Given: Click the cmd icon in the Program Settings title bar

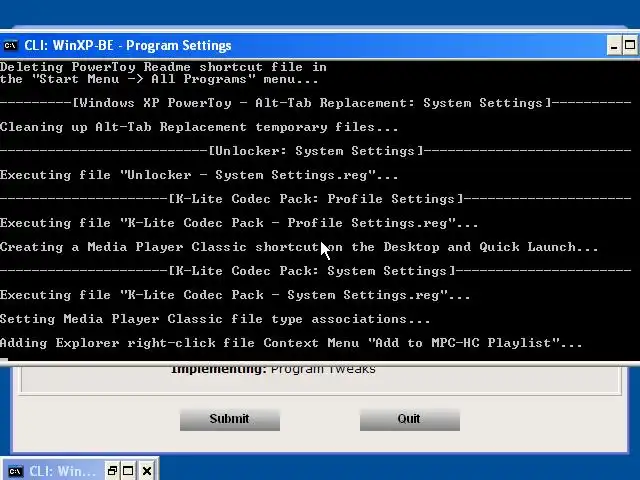Looking at the screenshot, I should tap(10, 45).
